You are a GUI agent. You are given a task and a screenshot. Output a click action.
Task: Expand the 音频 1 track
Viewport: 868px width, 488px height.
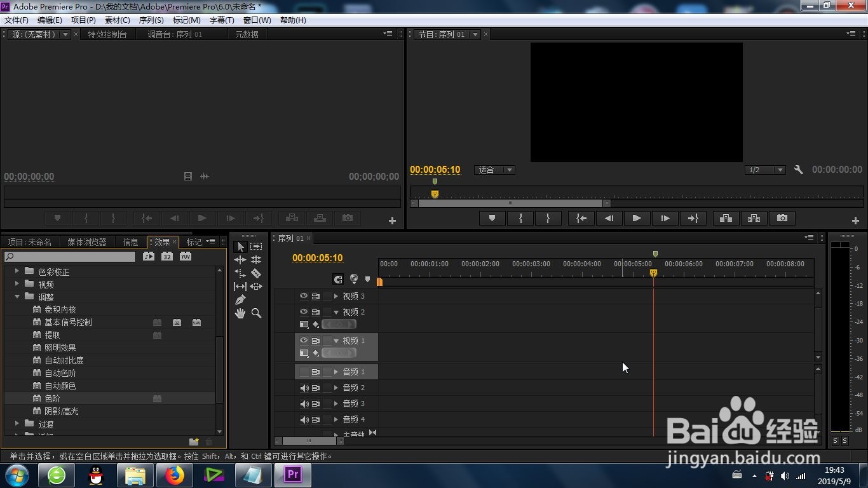click(336, 372)
